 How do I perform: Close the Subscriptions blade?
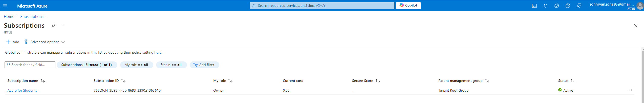[635, 26]
